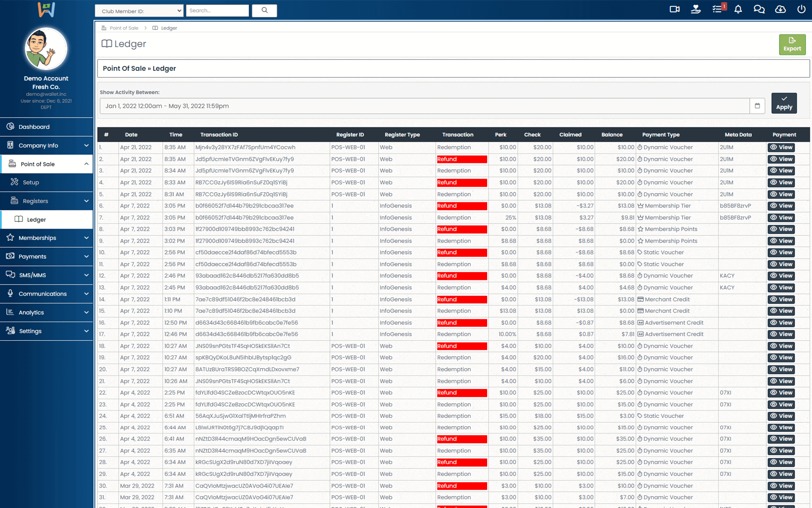The height and width of the screenshot is (508, 812).
Task: Click the hand holding user icon in the top bar
Action: point(696,9)
